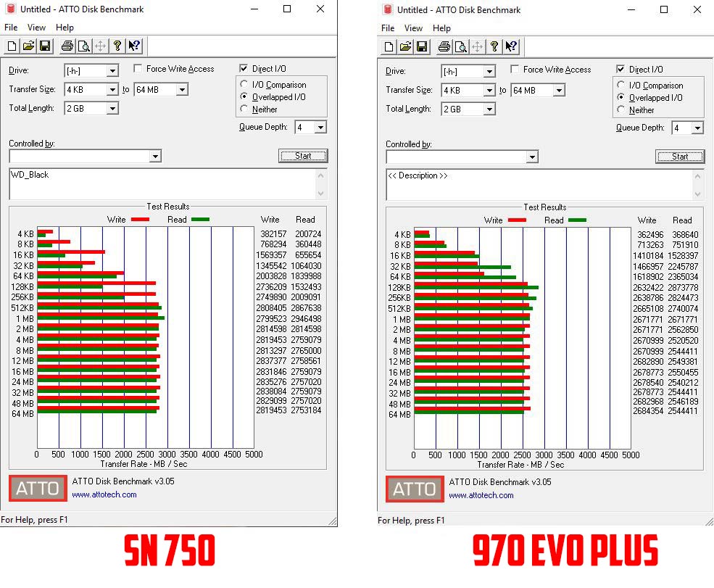Click red Write legend swatch, 970 EVO Plus window

point(517,220)
